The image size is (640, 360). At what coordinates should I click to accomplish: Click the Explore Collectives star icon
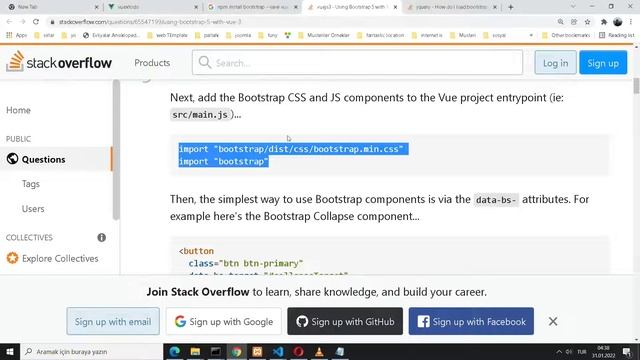pos(13,258)
